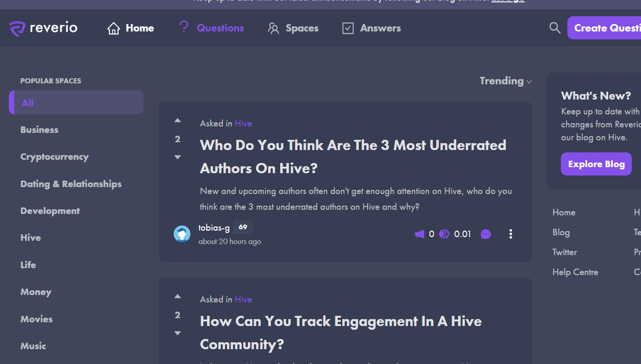Click the Create Question button
The width and height of the screenshot is (641, 364).
(604, 28)
